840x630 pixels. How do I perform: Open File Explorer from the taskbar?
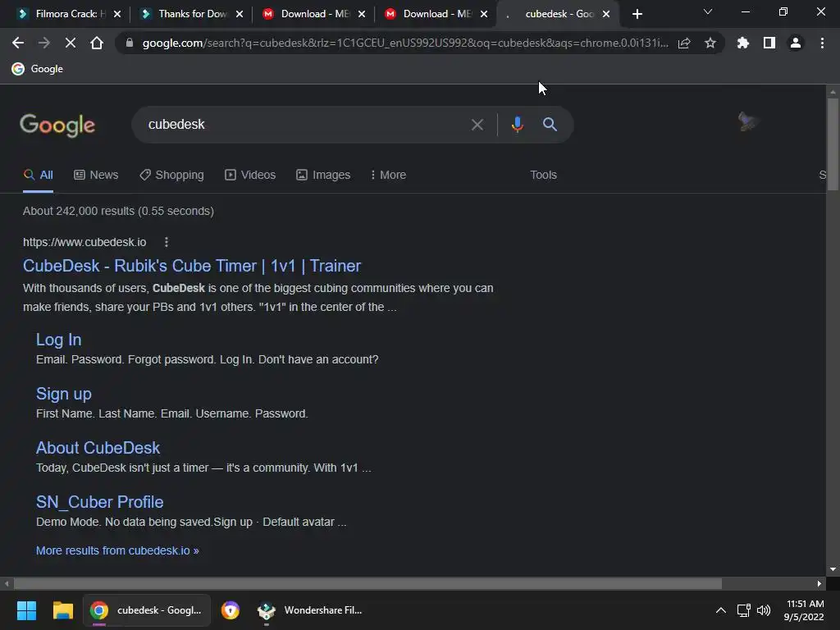click(x=62, y=610)
